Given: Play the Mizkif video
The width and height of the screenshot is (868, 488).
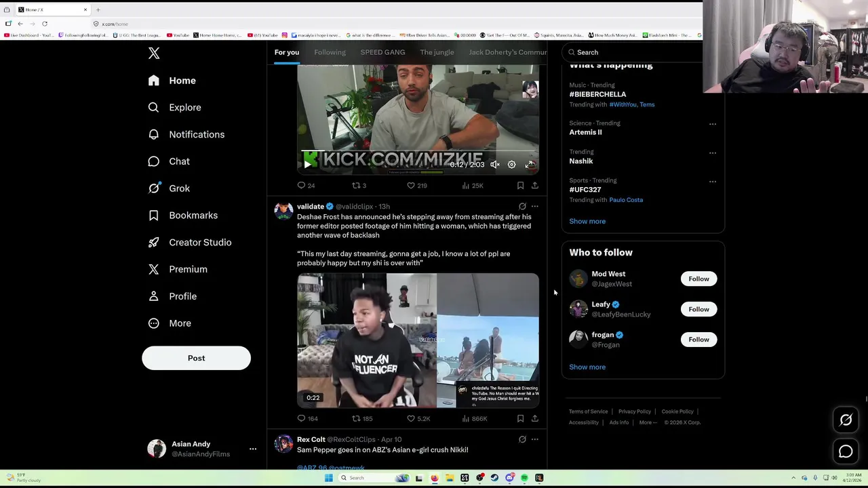Looking at the screenshot, I should point(307,165).
